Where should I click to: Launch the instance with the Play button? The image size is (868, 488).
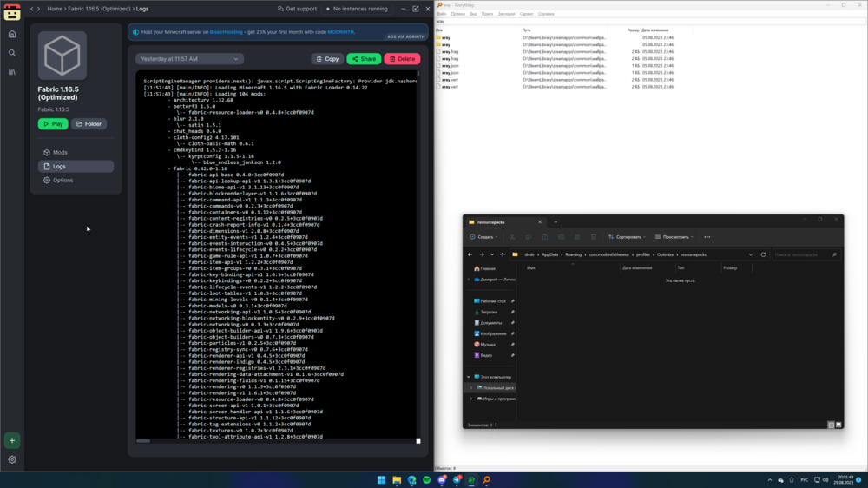53,124
